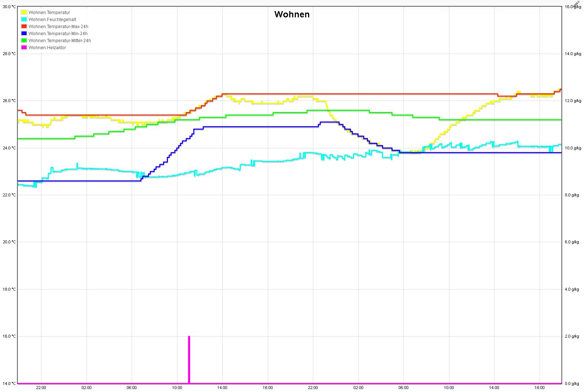Click the 4.0 g/kg axis label
The width and height of the screenshot is (584, 392).
(x=573, y=289)
